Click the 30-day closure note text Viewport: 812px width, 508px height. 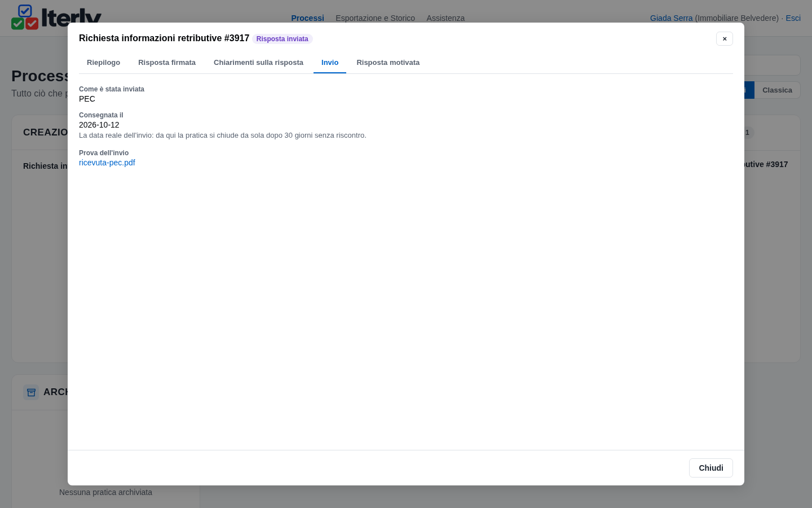(x=223, y=135)
